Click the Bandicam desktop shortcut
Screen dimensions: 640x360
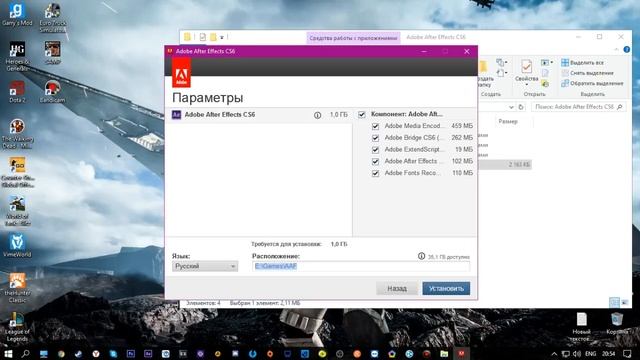click(52, 91)
